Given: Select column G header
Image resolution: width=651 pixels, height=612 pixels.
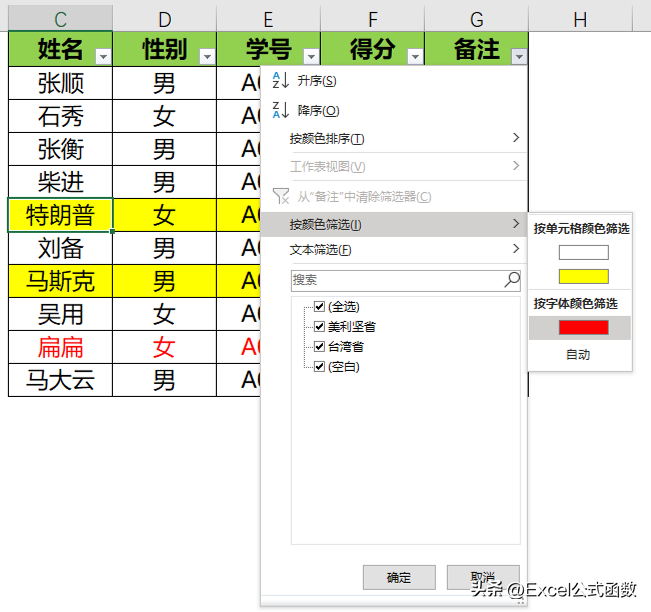Looking at the screenshot, I should [477, 19].
